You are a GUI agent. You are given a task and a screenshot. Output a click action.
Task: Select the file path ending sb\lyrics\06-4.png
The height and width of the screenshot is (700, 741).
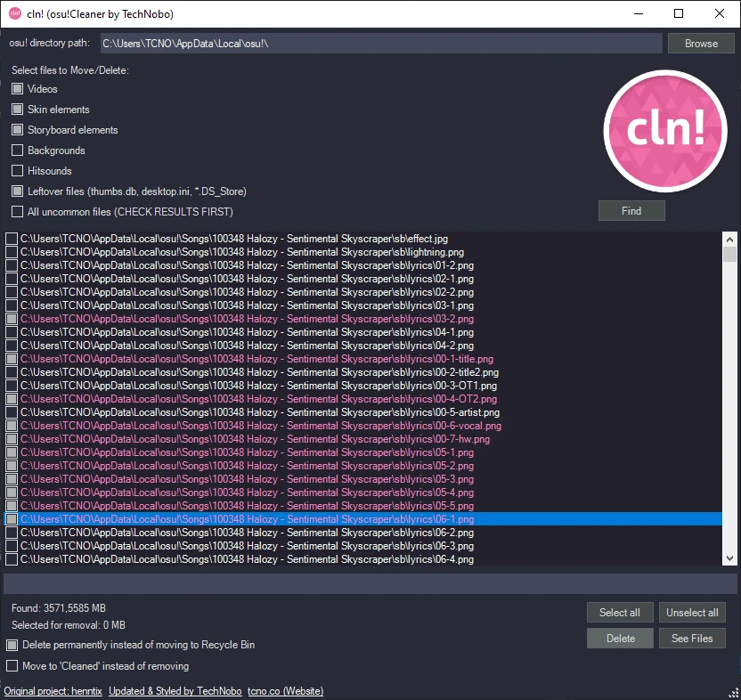(x=247, y=559)
